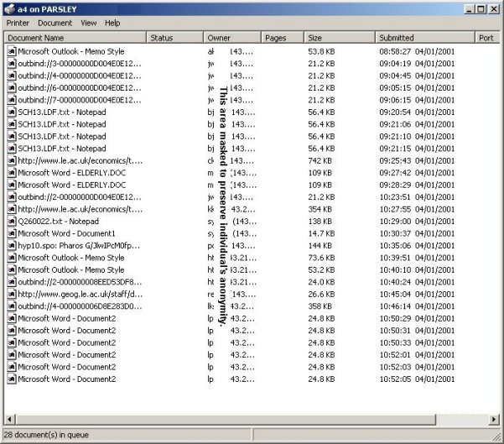Click the Port column header

pos(487,38)
